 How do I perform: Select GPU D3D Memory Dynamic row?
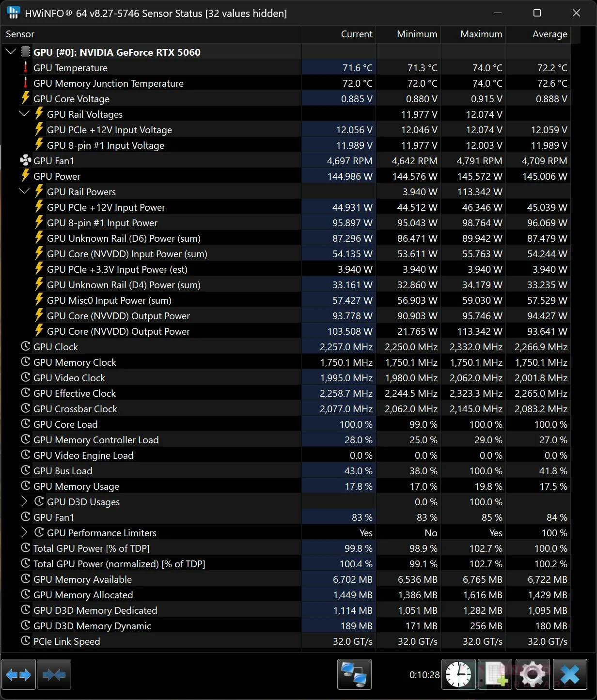pyautogui.click(x=286, y=626)
